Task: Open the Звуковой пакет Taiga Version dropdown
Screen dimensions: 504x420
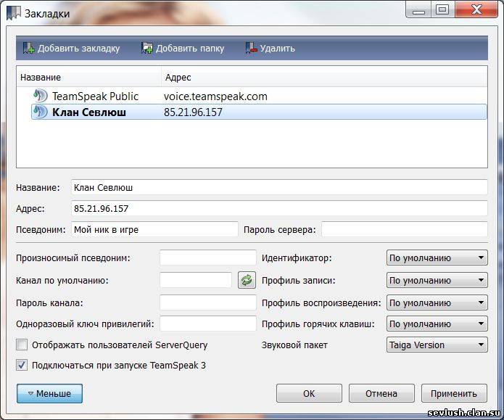Action: pos(437,345)
